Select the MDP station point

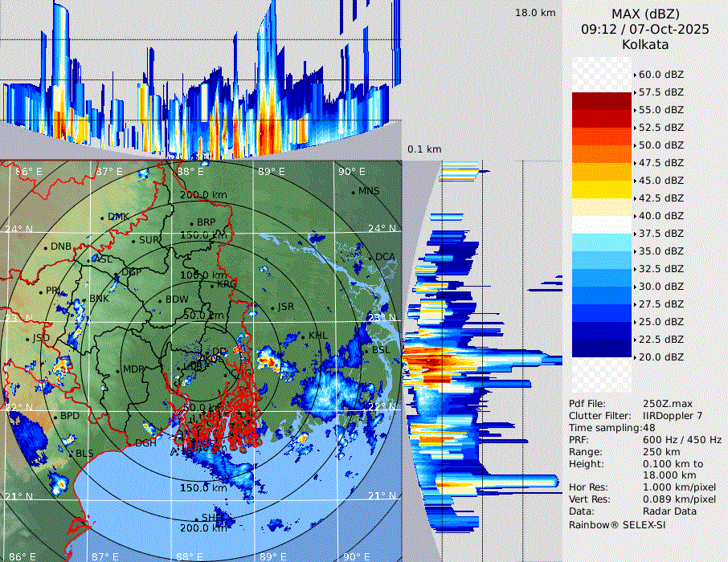118,369
